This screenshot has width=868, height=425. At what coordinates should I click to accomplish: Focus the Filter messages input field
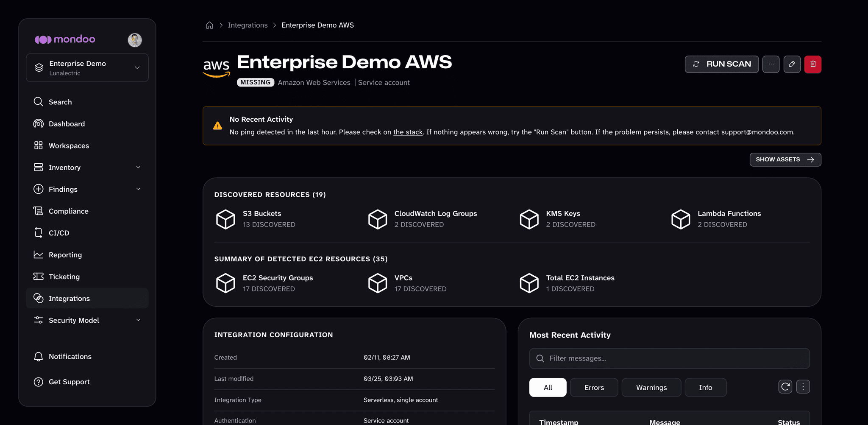(669, 359)
